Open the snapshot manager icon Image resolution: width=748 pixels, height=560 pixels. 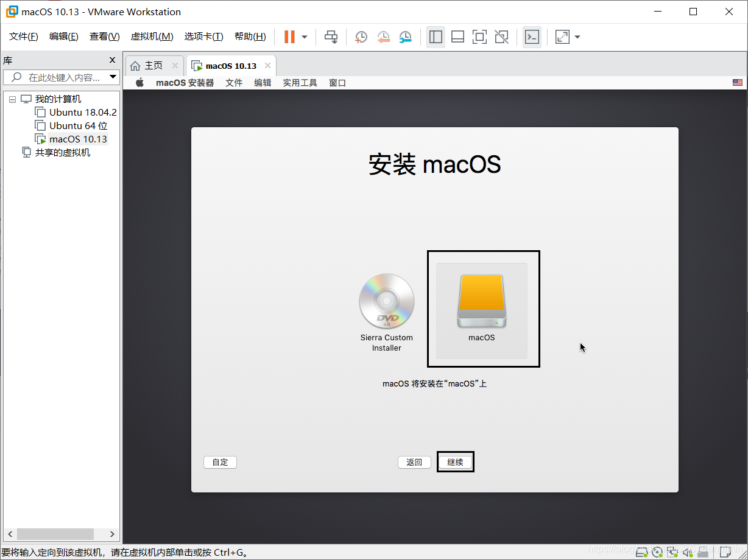pos(405,37)
